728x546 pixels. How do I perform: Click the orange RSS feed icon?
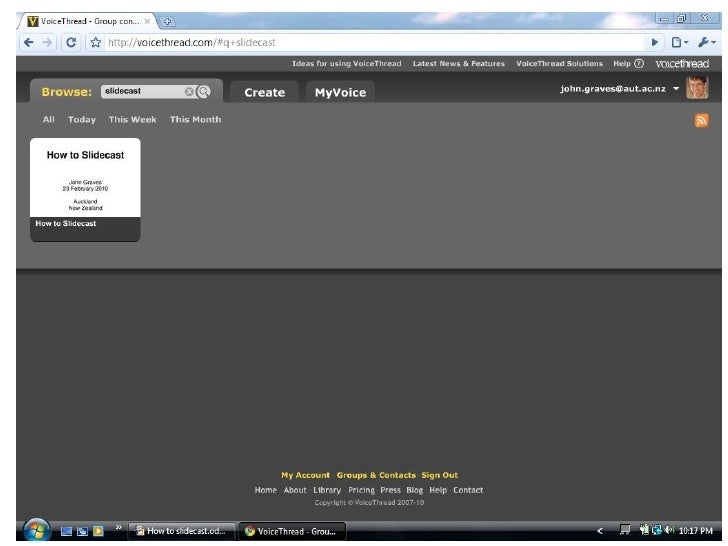[702, 120]
